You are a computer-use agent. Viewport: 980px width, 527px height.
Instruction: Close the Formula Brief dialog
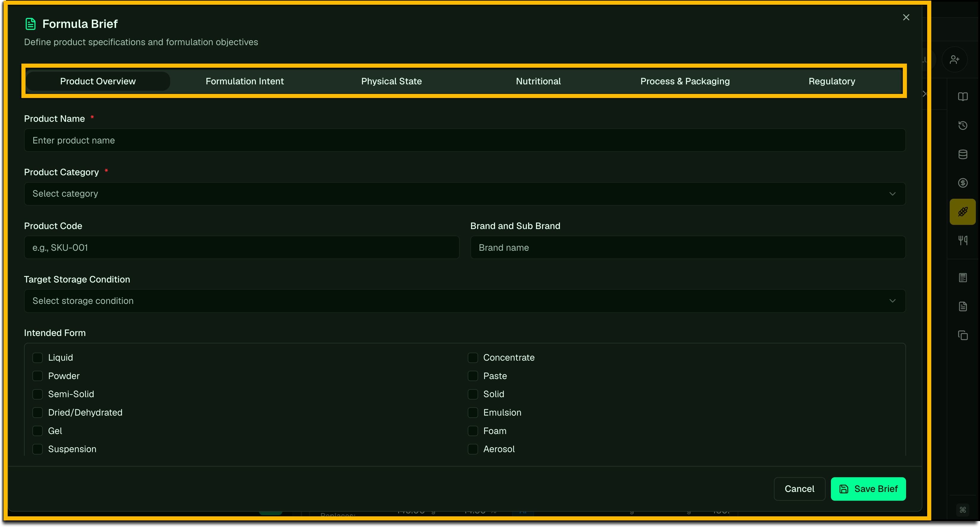click(906, 17)
